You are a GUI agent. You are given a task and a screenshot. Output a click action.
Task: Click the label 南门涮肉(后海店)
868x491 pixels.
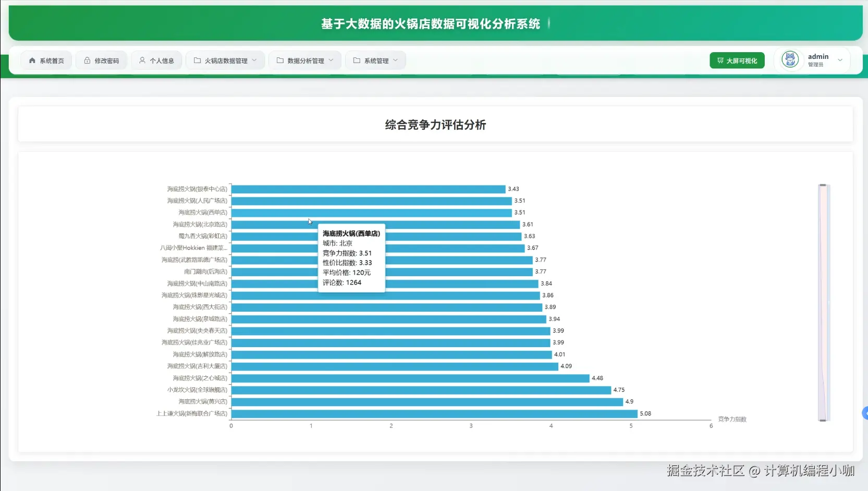(x=205, y=272)
